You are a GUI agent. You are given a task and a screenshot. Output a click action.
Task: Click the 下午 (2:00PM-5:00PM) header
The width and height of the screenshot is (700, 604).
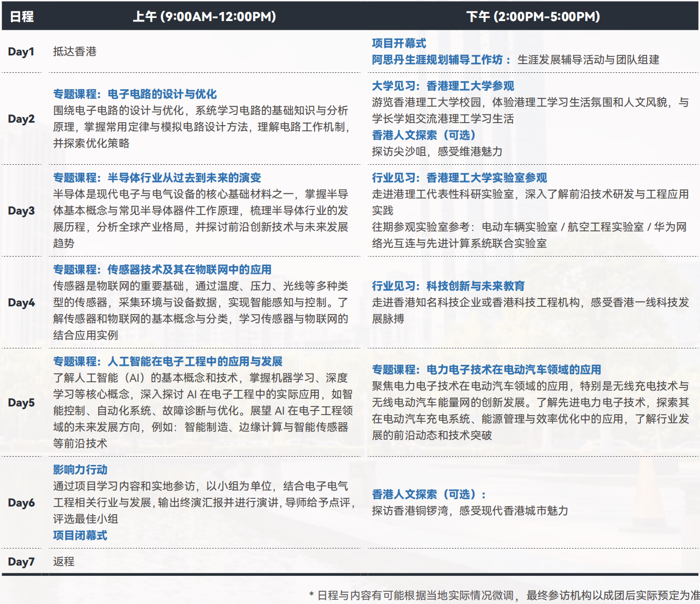pos(533,17)
